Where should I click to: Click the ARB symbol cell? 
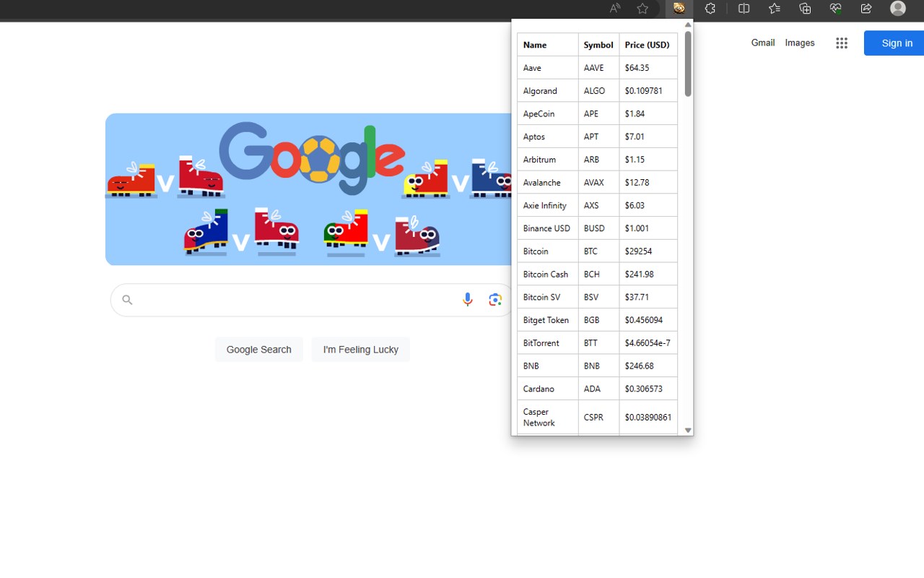(x=598, y=160)
